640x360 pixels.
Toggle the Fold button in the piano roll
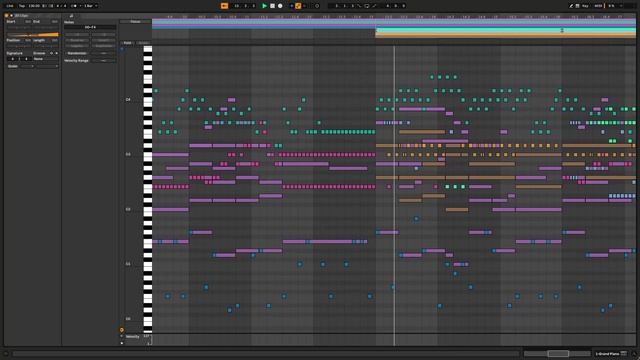pyautogui.click(x=127, y=43)
